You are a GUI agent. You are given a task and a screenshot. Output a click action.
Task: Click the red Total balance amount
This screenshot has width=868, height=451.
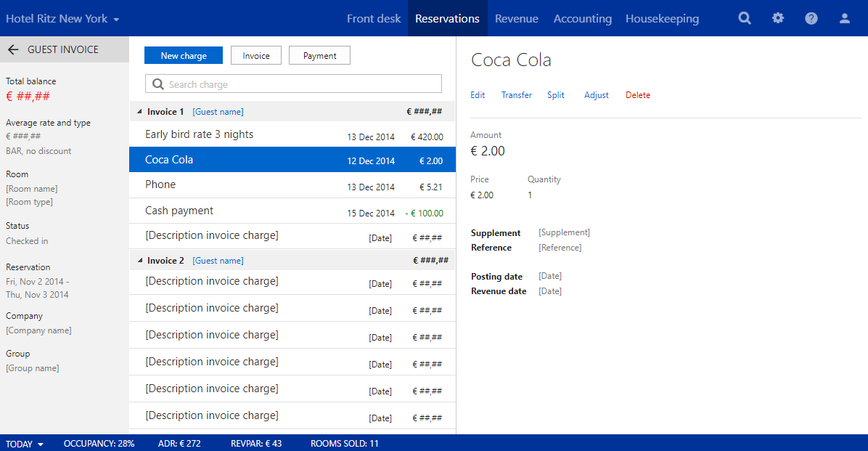[x=28, y=97]
